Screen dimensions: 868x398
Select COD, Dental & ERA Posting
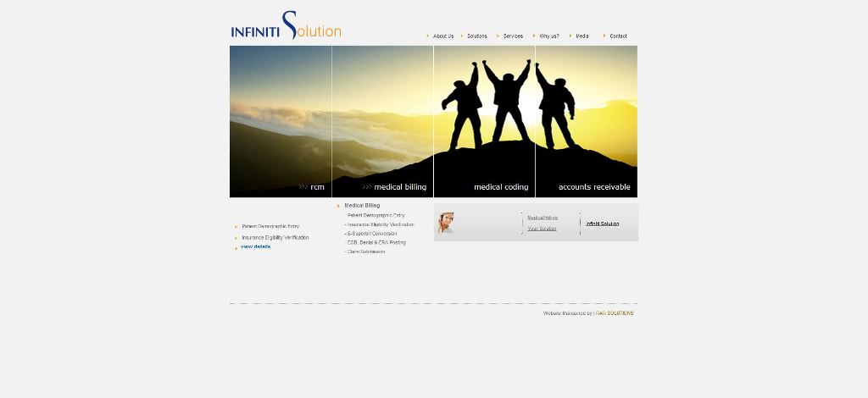tap(376, 243)
